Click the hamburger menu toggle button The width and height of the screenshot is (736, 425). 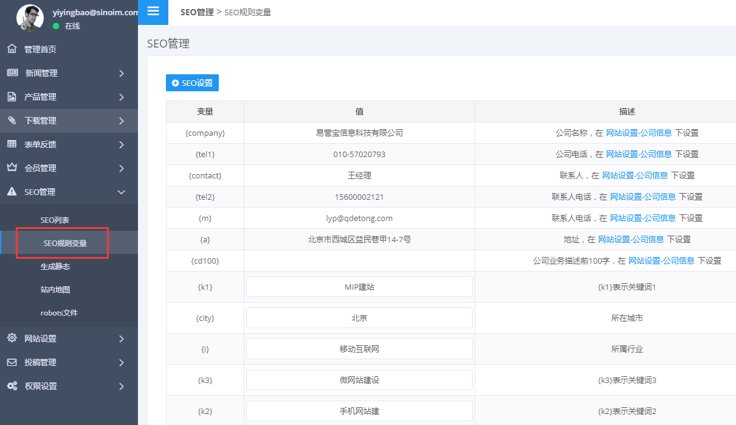(x=152, y=12)
